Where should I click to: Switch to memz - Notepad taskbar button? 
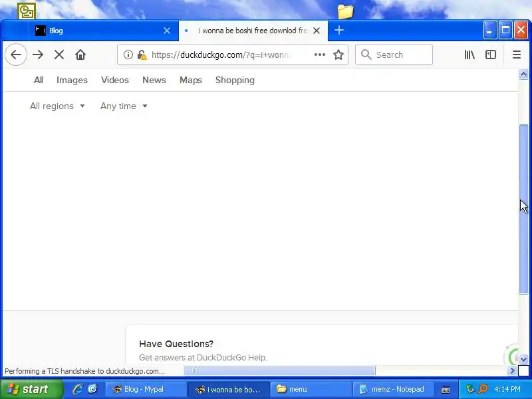pyautogui.click(x=393, y=389)
